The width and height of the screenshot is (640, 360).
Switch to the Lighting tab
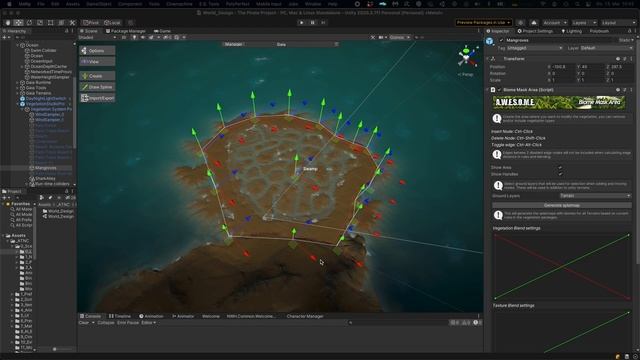tap(571, 31)
